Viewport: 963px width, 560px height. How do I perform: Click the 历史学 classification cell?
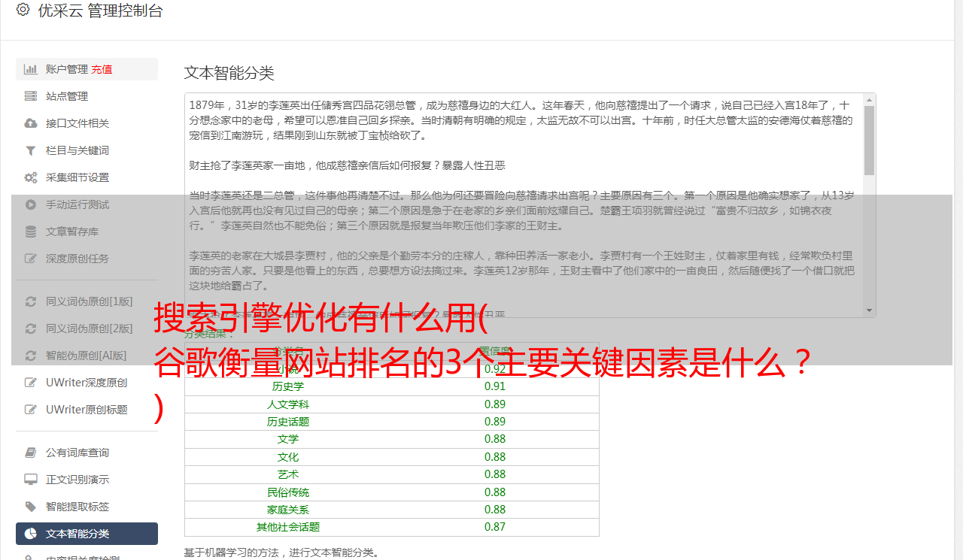[x=288, y=386]
